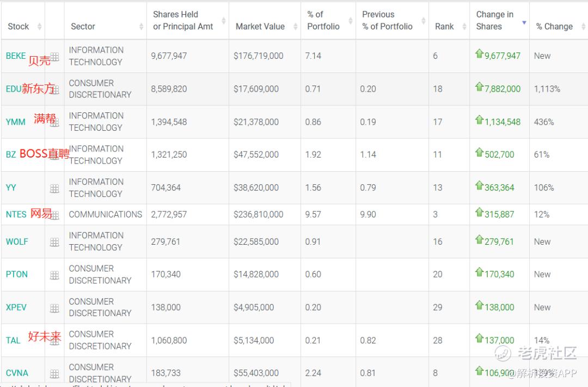Click the CVNA stock symbol

(x=17, y=373)
